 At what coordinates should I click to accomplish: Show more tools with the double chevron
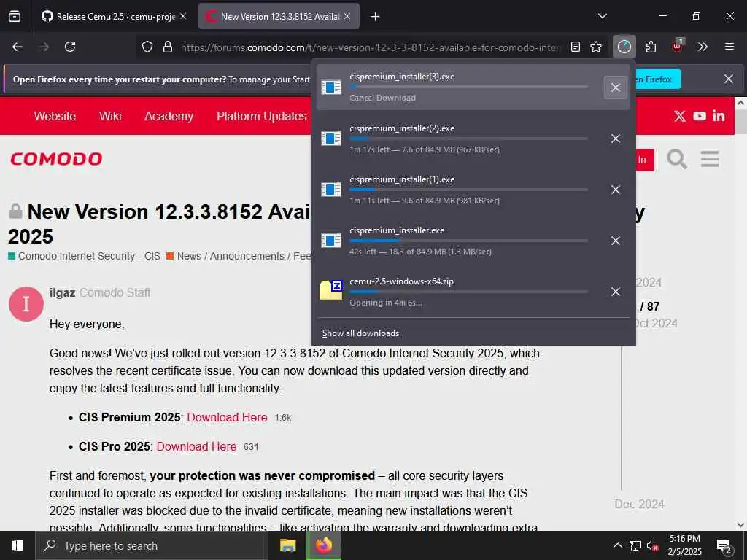click(703, 47)
